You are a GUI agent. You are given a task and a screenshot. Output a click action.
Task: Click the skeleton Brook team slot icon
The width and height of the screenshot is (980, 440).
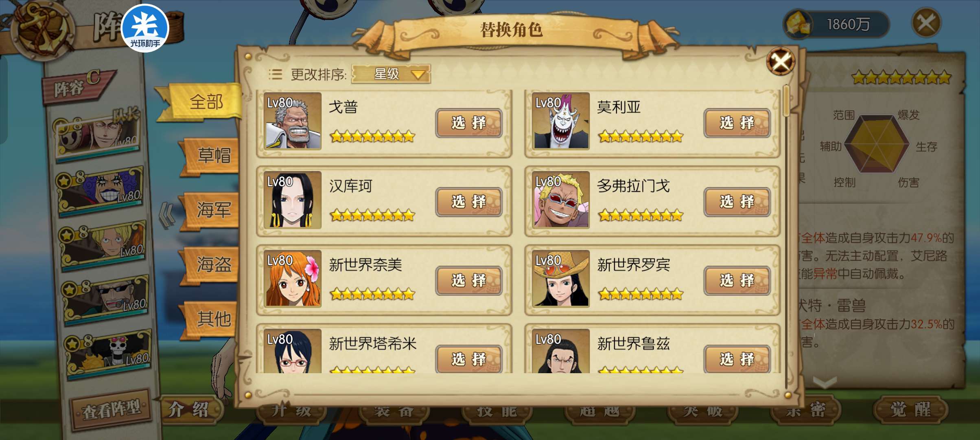[x=109, y=353]
